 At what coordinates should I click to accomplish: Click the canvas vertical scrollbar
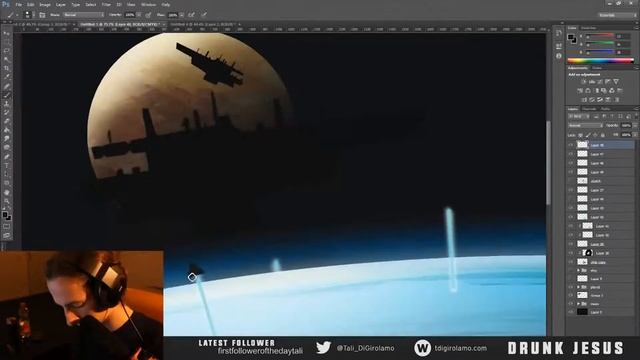click(x=549, y=162)
